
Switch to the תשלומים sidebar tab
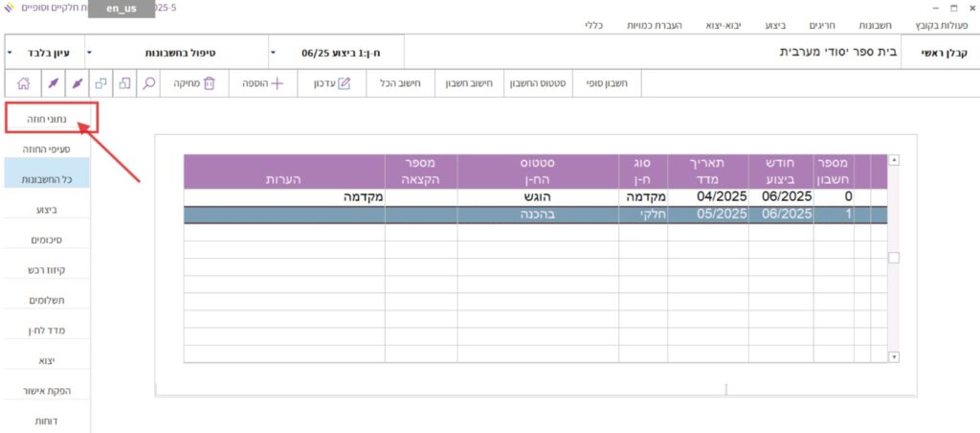click(x=46, y=300)
